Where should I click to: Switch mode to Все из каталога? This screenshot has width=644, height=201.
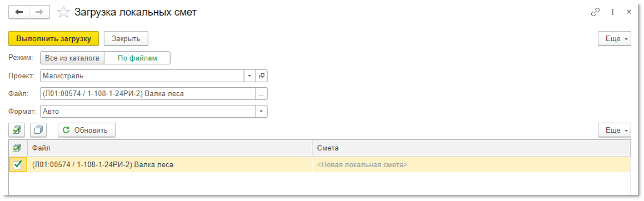tap(72, 58)
